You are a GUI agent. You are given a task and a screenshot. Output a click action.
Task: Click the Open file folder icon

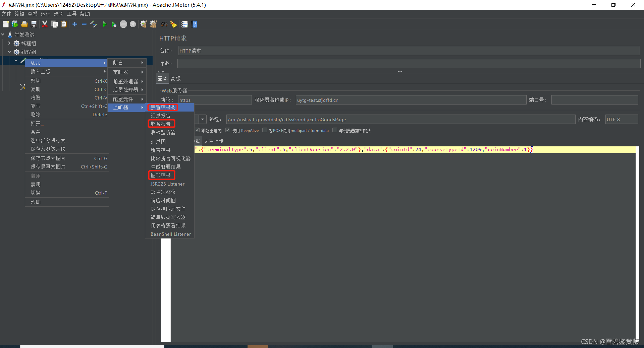point(24,24)
